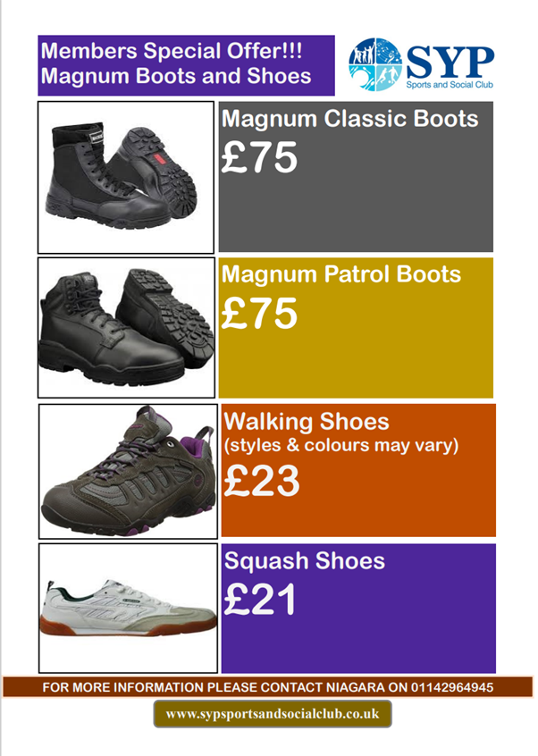Image resolution: width=538 pixels, height=756 pixels.
Task: Click the £23 Walking Shoes price
Action: (261, 483)
